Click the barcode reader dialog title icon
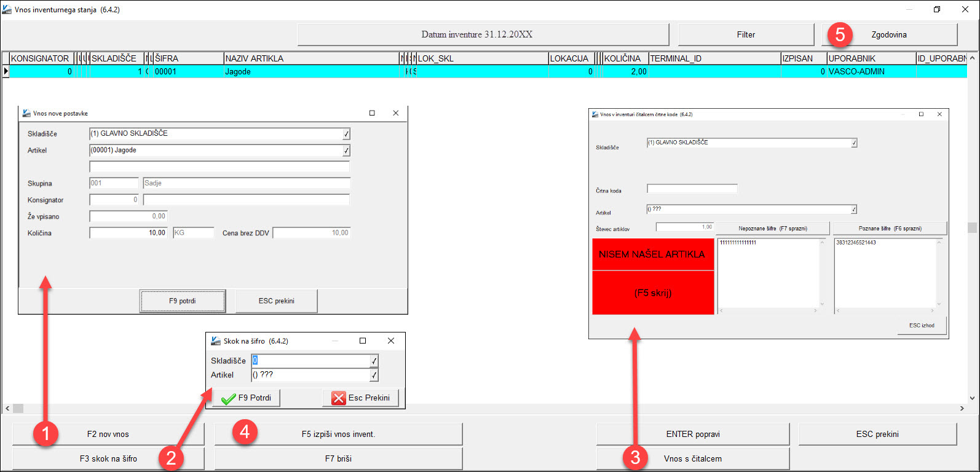Viewport: 980px width, 472px height. click(595, 114)
